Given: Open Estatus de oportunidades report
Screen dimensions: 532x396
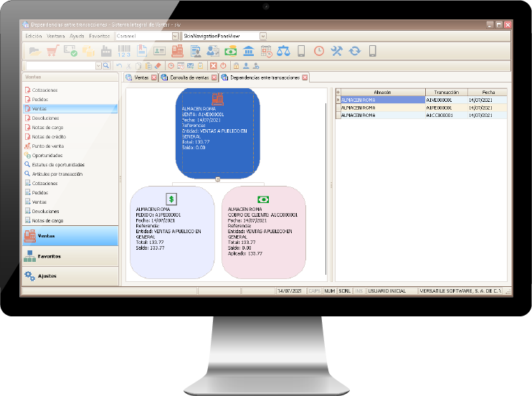Looking at the screenshot, I should [58, 165].
